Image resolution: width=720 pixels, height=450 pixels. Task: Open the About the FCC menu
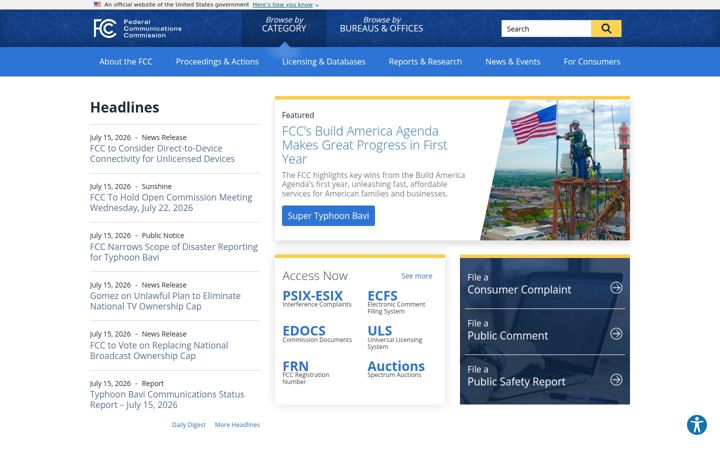126,62
